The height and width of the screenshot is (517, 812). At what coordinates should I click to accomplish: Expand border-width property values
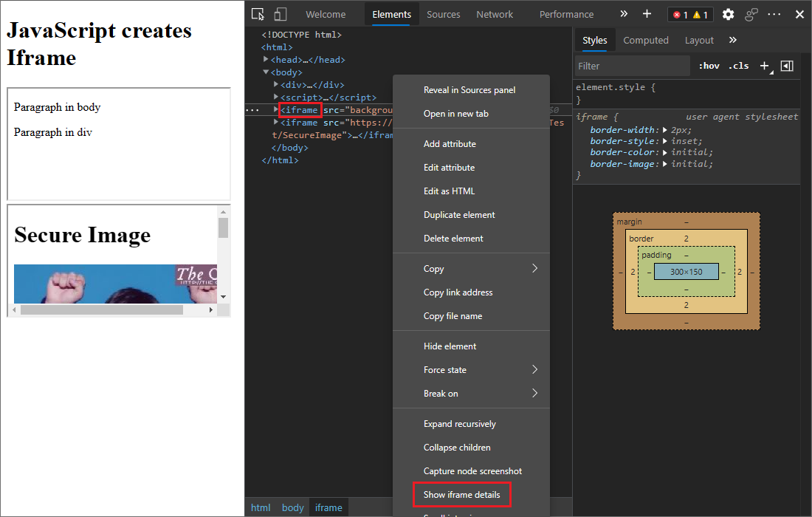(x=665, y=130)
